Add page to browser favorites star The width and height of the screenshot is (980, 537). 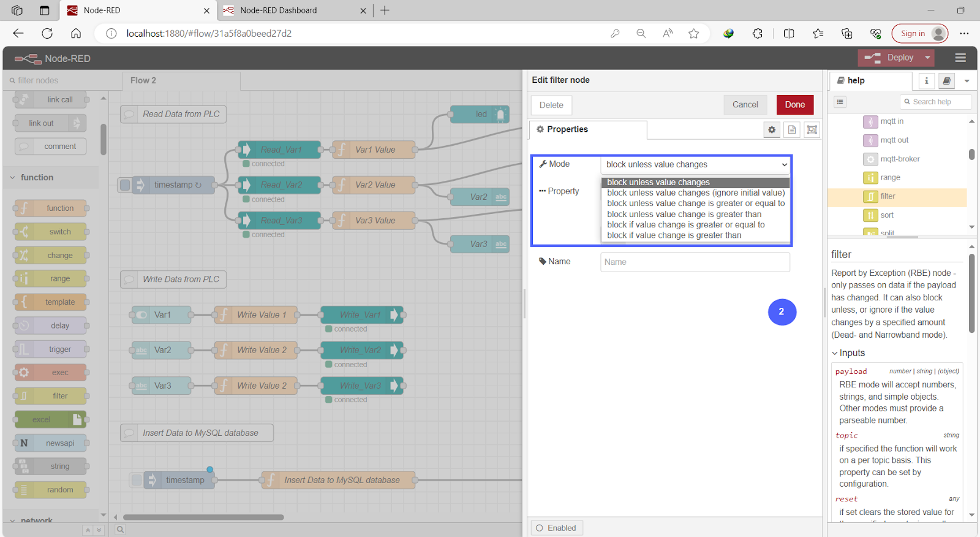pos(693,34)
